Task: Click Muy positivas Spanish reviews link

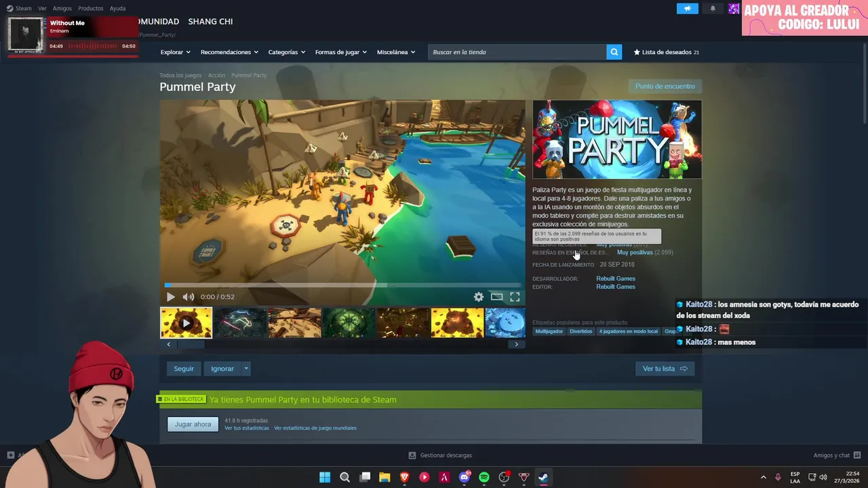Action: [x=635, y=252]
